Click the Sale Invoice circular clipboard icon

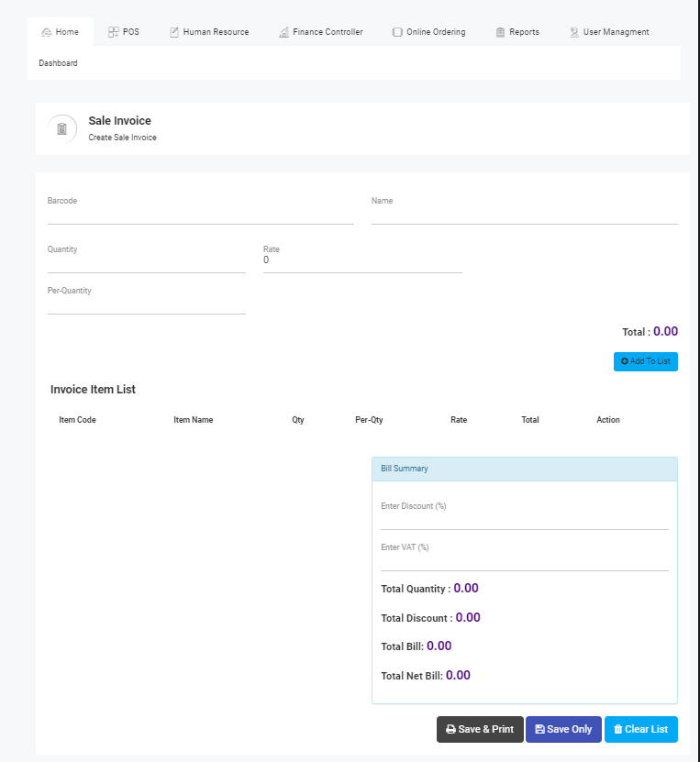[x=61, y=128]
